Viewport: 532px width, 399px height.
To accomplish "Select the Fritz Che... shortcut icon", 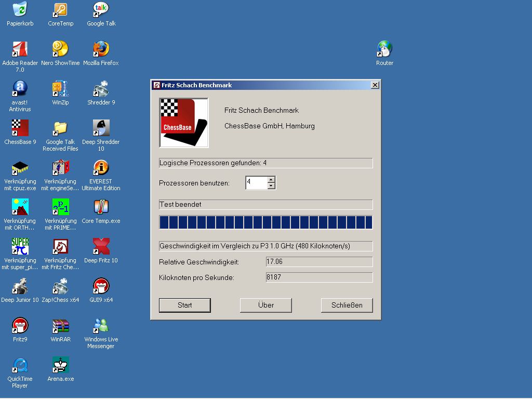I will [x=60, y=246].
